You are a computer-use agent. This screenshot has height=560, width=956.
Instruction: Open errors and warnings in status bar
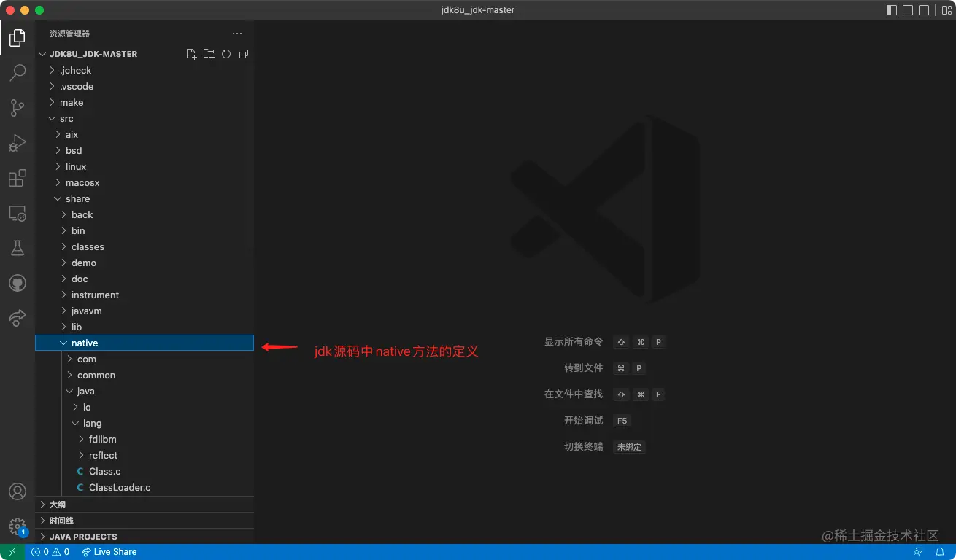(50, 552)
